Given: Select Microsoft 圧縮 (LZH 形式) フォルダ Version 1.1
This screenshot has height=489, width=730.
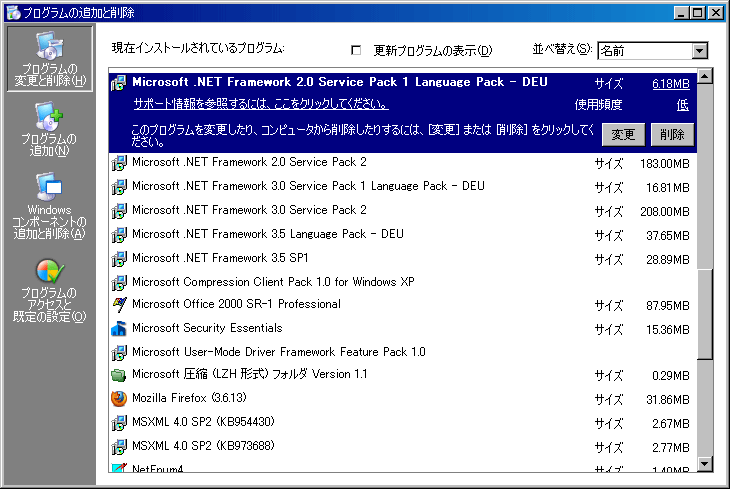Looking at the screenshot, I should (x=403, y=375).
